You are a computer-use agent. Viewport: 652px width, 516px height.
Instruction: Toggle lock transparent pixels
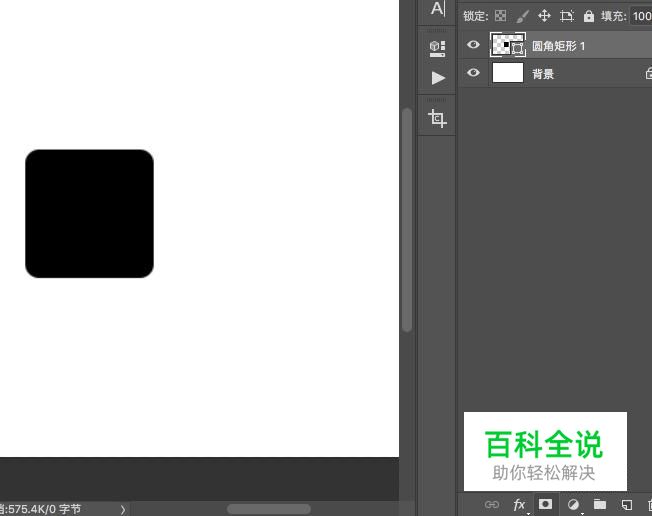(x=501, y=16)
